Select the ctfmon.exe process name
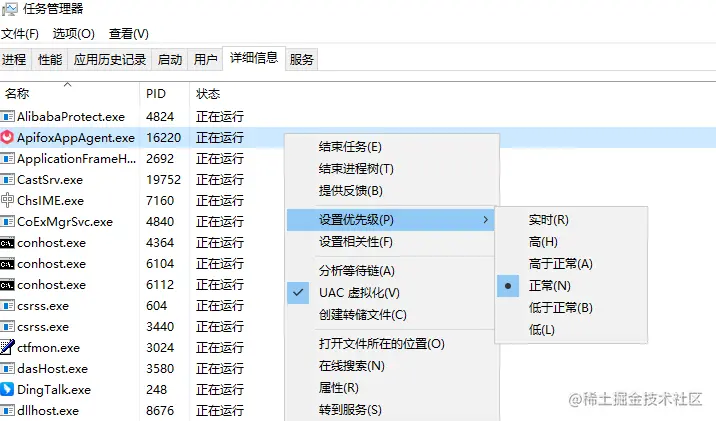This screenshot has height=421, width=716. click(48, 348)
